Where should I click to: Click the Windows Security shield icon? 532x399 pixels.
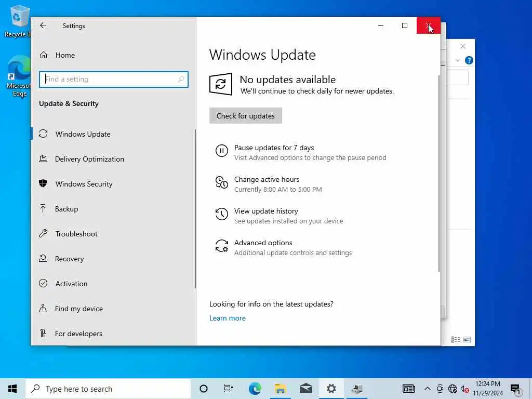[43, 183]
